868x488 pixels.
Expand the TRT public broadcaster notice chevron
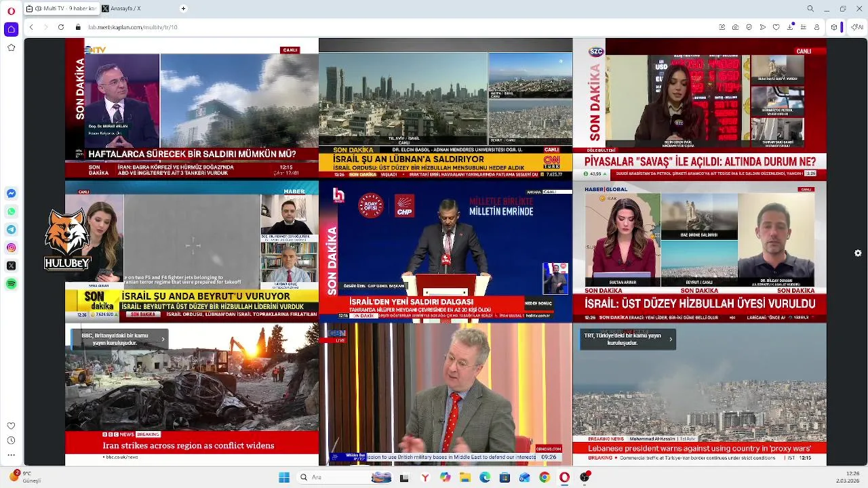tap(670, 339)
